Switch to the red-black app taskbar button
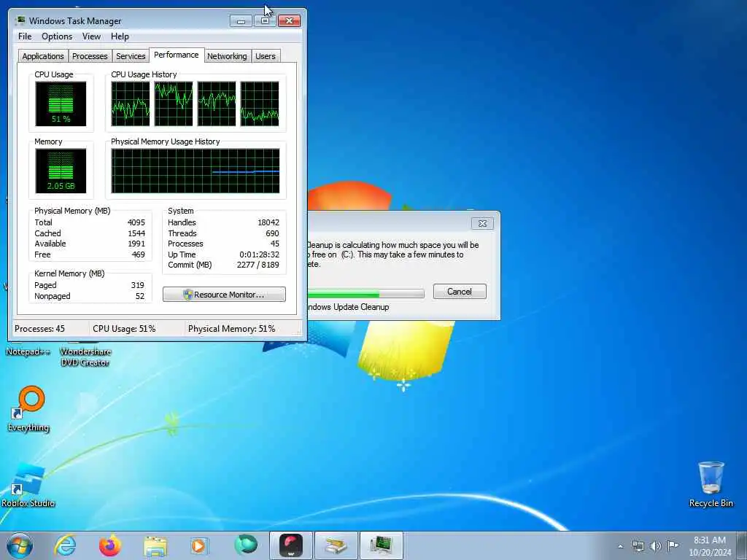Viewport: 747px width, 560px height. click(x=291, y=545)
